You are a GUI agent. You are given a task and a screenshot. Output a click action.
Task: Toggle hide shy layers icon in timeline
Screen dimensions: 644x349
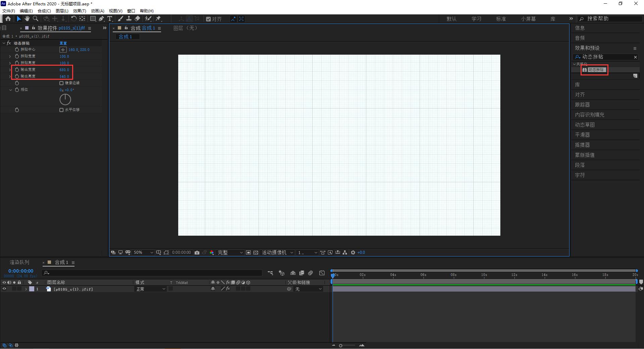(293, 273)
